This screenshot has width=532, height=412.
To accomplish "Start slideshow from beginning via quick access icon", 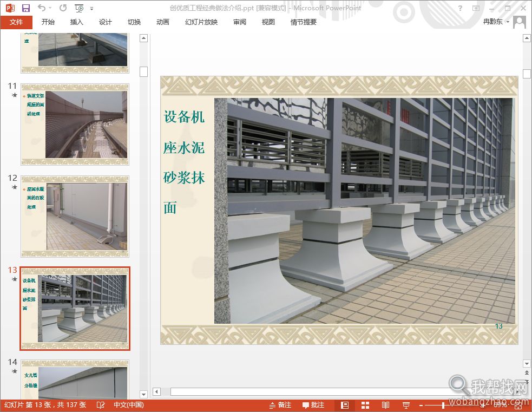I will 79,8.
